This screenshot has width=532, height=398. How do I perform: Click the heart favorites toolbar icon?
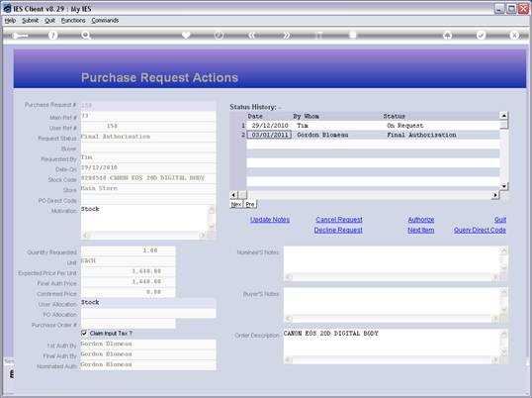click(186, 35)
